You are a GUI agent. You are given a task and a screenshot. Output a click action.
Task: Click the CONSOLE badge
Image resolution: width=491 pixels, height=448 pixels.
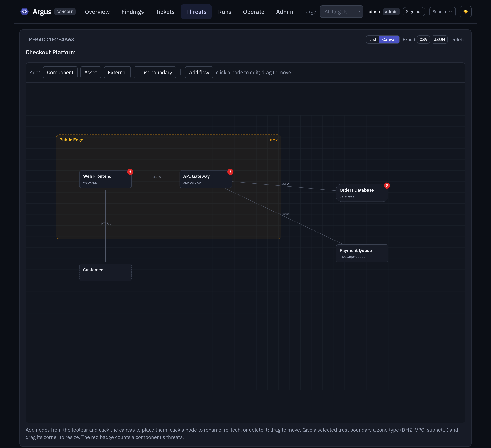coord(65,12)
